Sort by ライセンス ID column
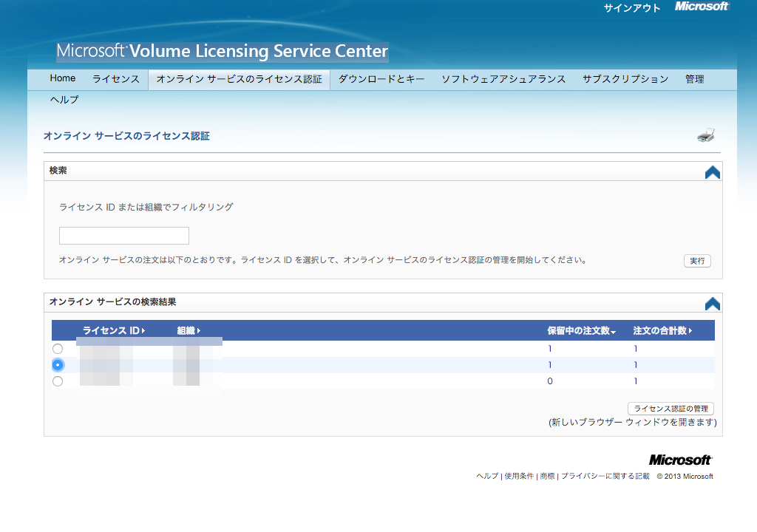Screen dimensions: 757x532 click(114, 331)
